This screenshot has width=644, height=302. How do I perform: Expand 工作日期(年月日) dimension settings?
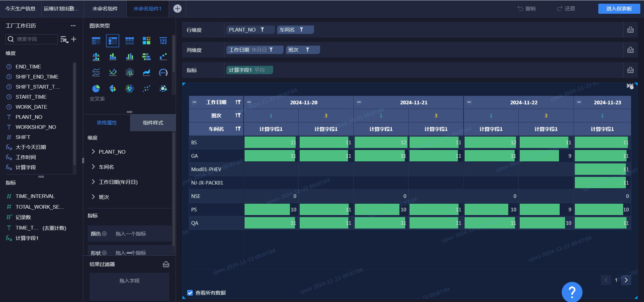93,182
